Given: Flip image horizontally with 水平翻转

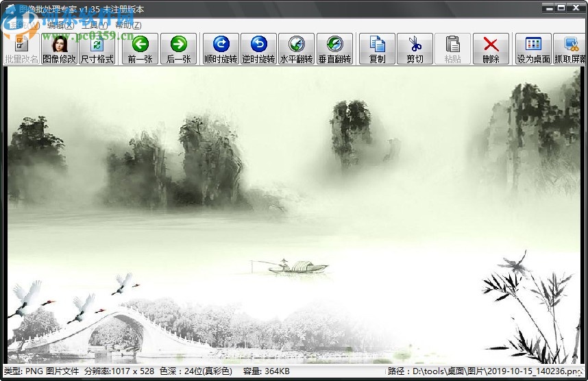Looking at the screenshot, I should [297, 49].
